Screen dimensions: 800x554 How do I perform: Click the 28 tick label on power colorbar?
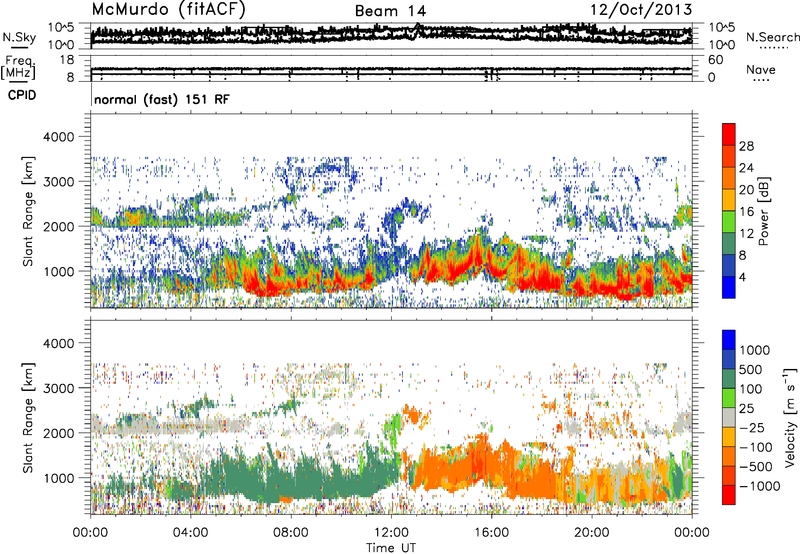[746, 146]
